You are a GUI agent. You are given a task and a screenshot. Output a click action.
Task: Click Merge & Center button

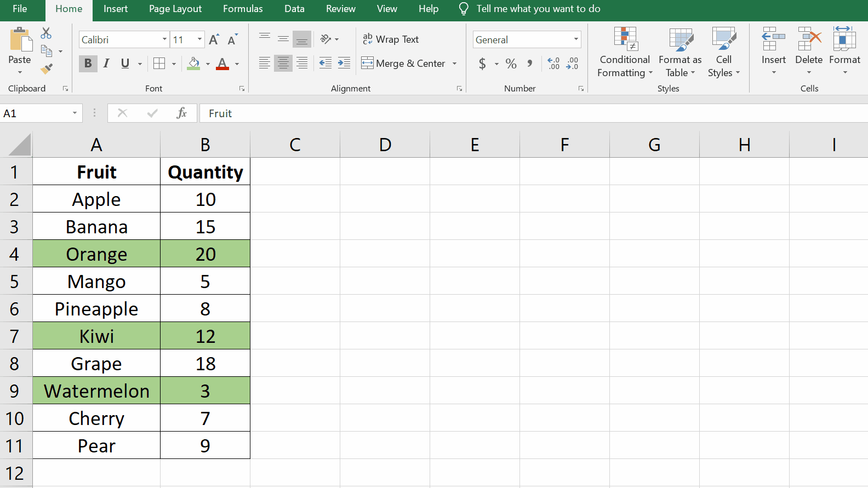pyautogui.click(x=403, y=64)
